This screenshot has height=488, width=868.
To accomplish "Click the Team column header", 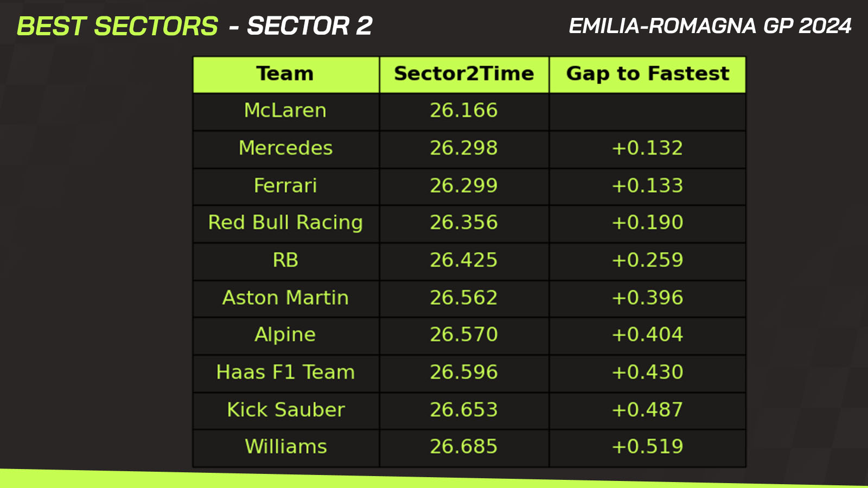I will tap(286, 74).
